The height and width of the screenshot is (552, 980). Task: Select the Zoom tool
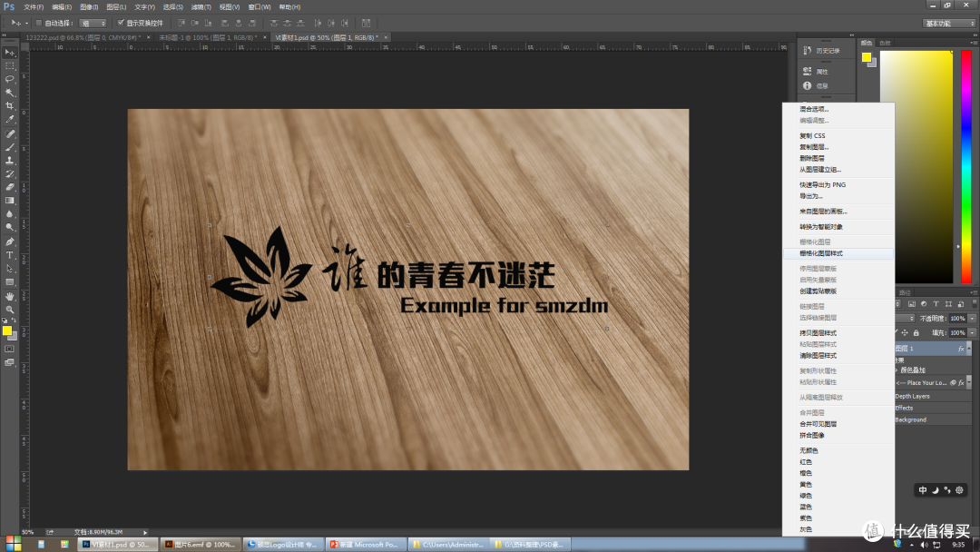pyautogui.click(x=9, y=310)
